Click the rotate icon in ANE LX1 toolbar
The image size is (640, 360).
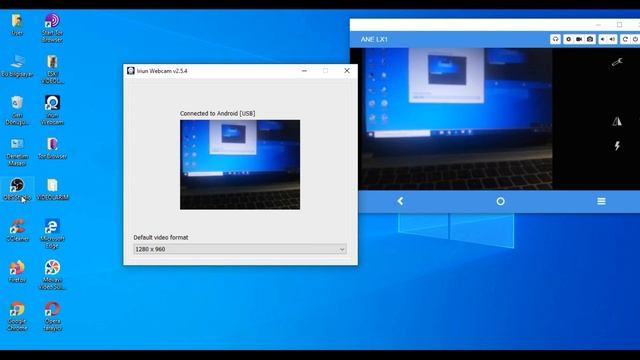[x=625, y=39]
